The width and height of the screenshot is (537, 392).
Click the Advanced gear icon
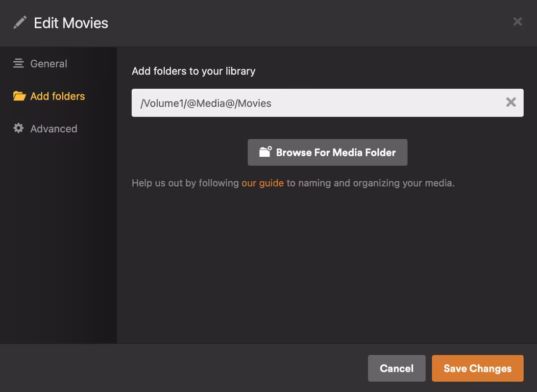[x=19, y=128]
